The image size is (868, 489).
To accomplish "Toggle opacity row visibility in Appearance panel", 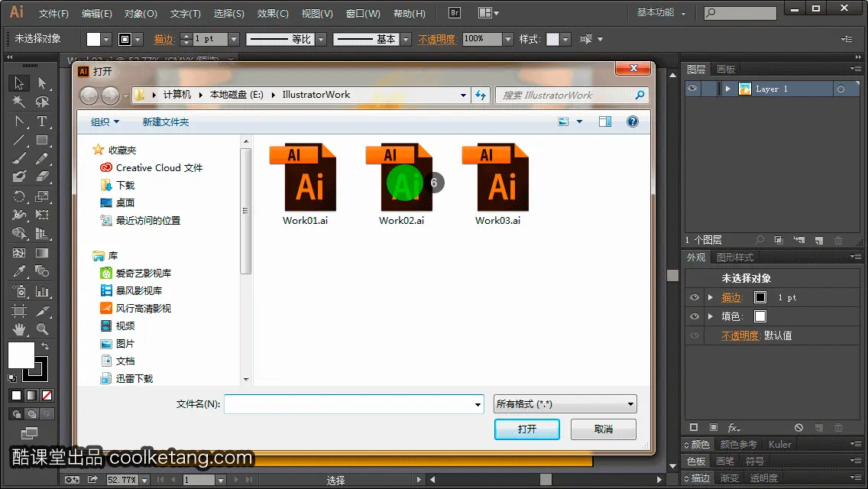I will [695, 335].
